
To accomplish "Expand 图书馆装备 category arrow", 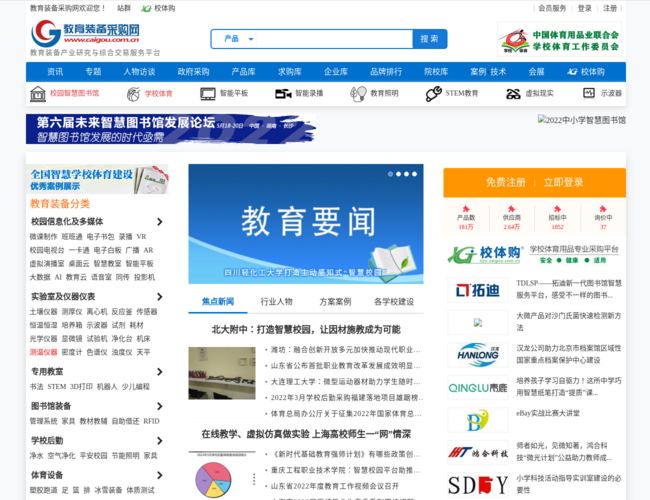I will pyautogui.click(x=160, y=406).
